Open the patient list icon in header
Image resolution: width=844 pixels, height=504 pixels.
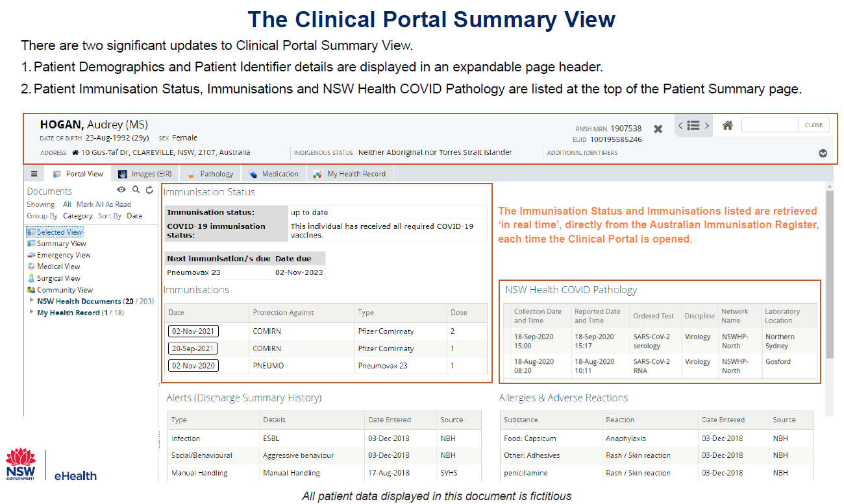(x=693, y=126)
